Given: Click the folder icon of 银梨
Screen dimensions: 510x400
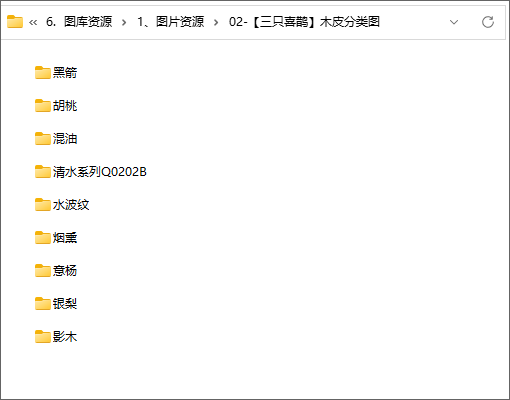Looking at the screenshot, I should (x=43, y=303).
